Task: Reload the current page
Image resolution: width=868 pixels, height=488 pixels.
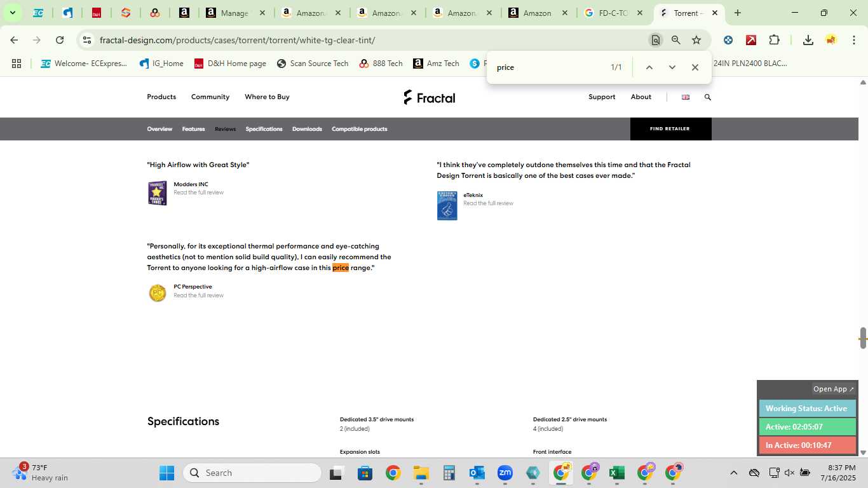Action: (60, 40)
